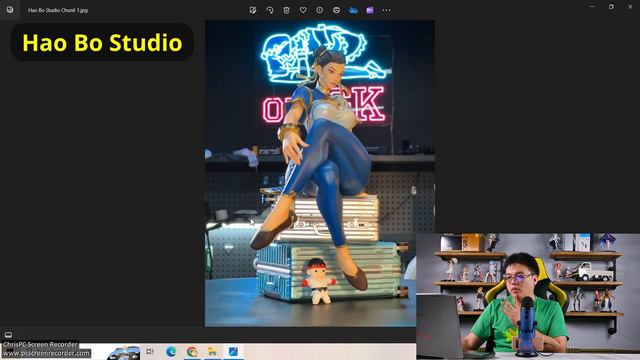Toggle the filmstrip icon at bottom left
This screenshot has height=360, width=640.
click(x=8, y=335)
